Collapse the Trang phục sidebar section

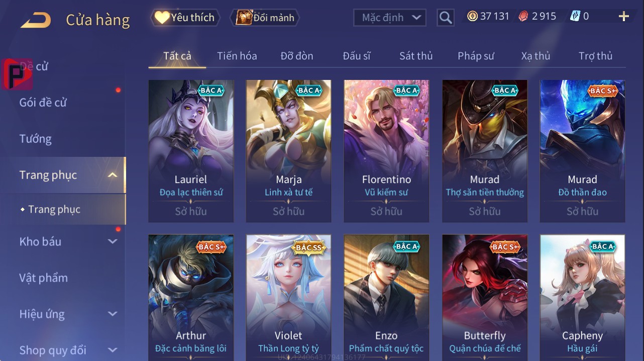coord(113,175)
